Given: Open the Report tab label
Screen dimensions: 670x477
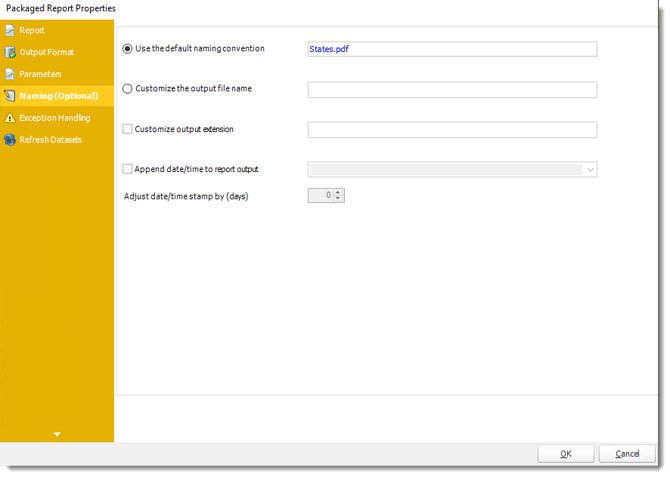Looking at the screenshot, I should click(32, 30).
